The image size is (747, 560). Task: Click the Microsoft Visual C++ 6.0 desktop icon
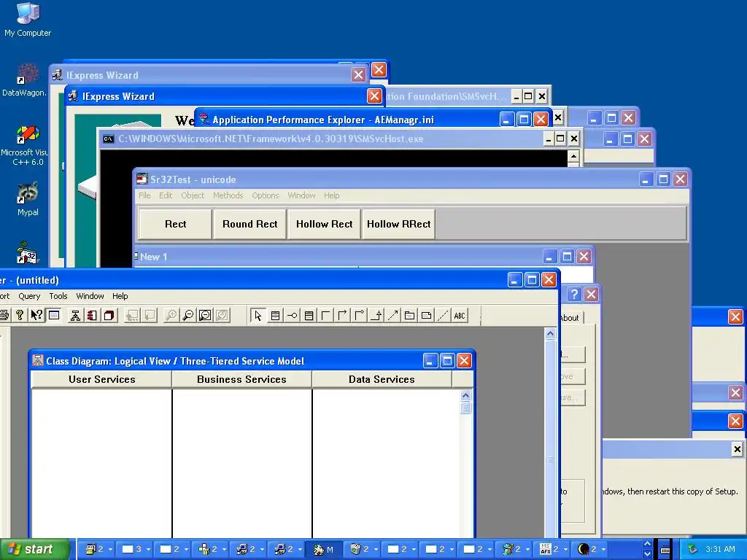coord(26,146)
